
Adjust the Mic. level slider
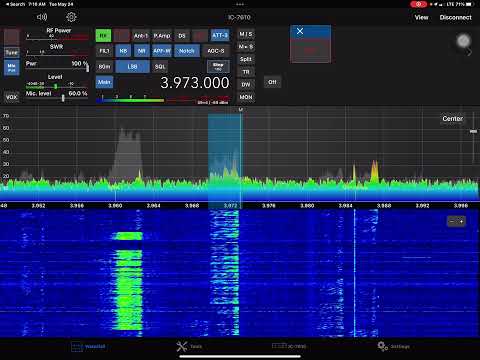tap(63, 98)
